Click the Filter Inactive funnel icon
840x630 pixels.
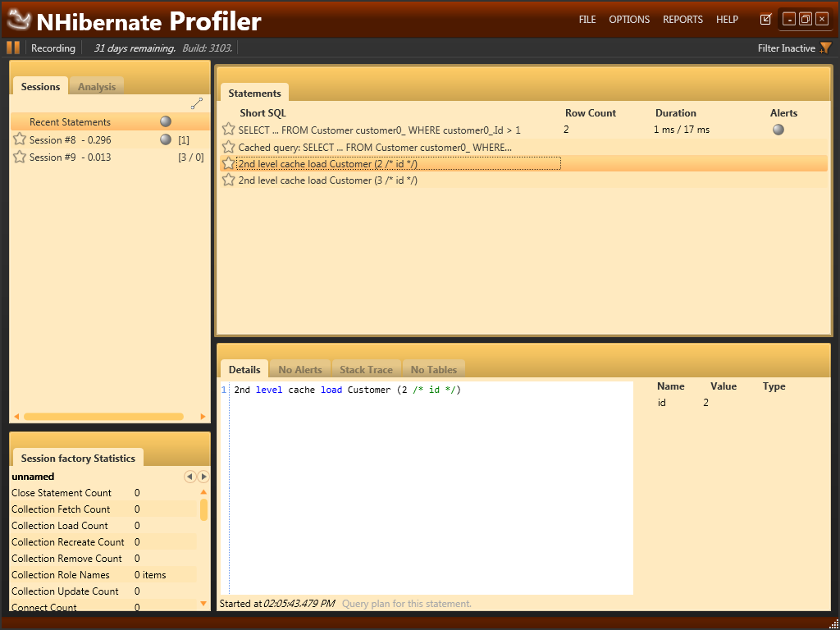point(825,48)
